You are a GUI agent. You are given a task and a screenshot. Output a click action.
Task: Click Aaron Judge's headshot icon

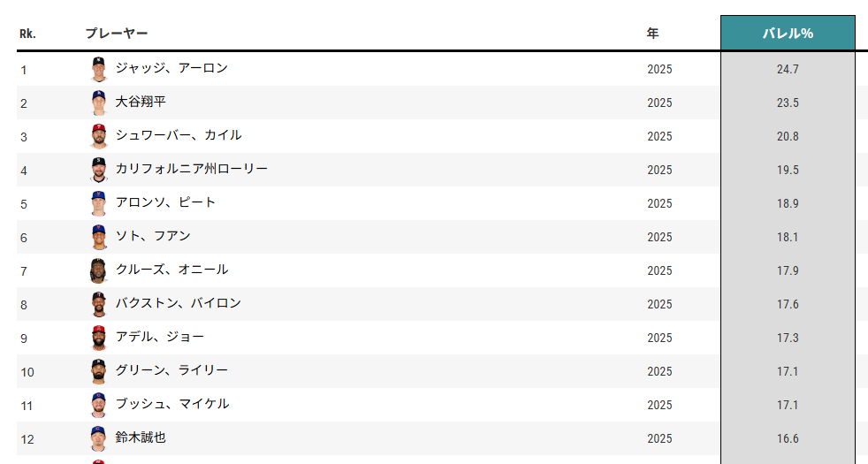(x=98, y=69)
